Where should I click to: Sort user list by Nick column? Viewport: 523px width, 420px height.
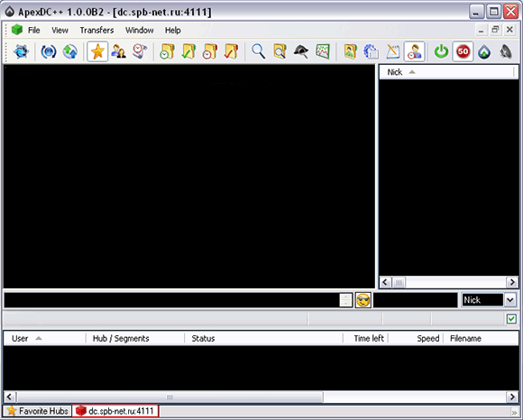[446, 72]
